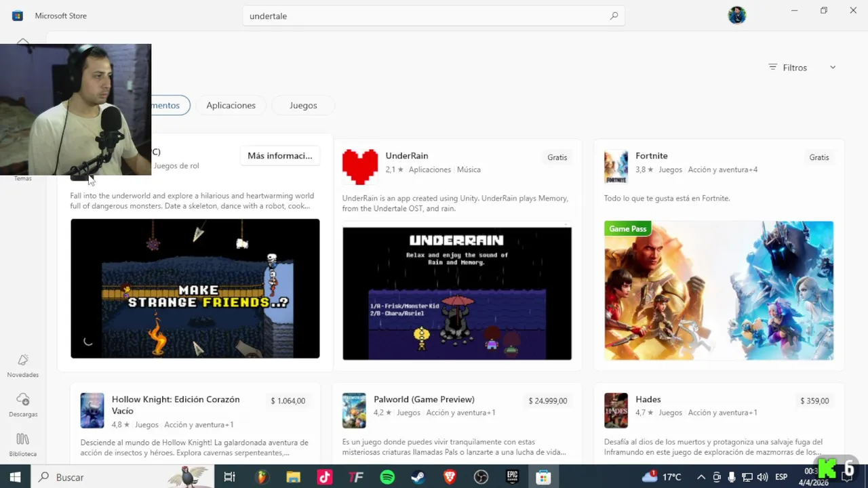Screen dimensions: 868x488
Task: Click the weather widget showing 17°C
Action: (x=662, y=477)
